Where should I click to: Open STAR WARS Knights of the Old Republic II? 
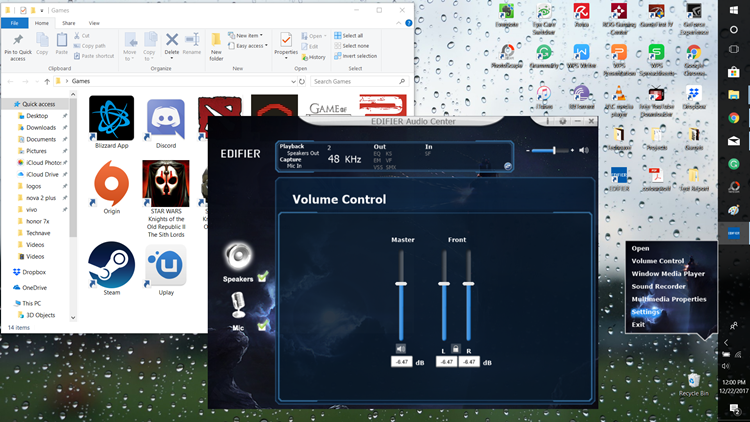point(166,199)
